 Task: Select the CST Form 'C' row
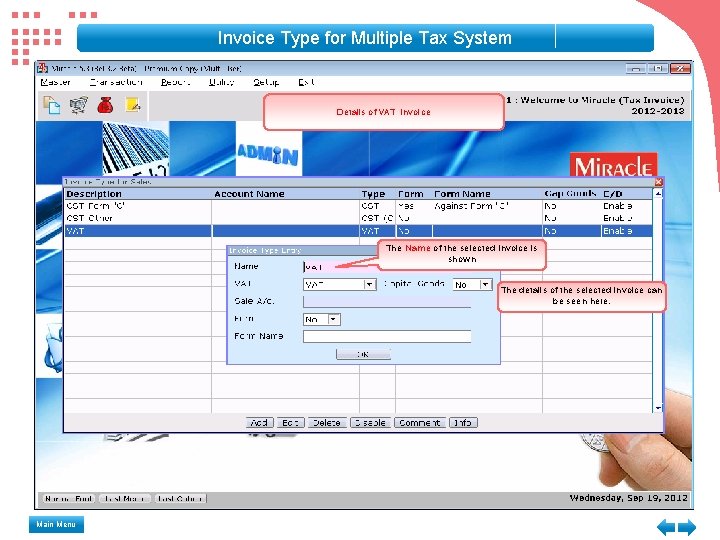pos(358,206)
